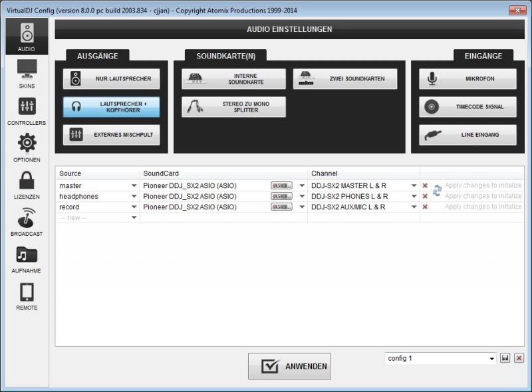Screen dimensions: 532x392
Task: Open the Aufnahme recording section
Action: coord(27,259)
